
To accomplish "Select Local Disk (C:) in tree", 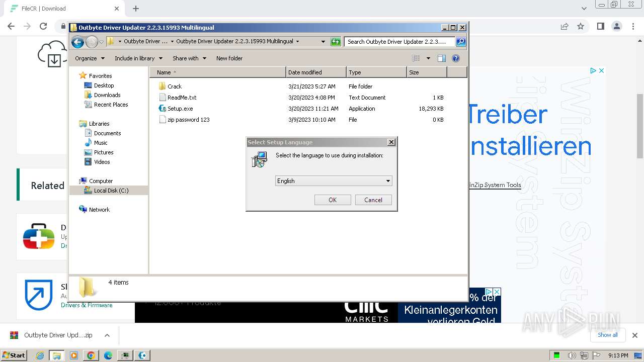I will point(111,191).
